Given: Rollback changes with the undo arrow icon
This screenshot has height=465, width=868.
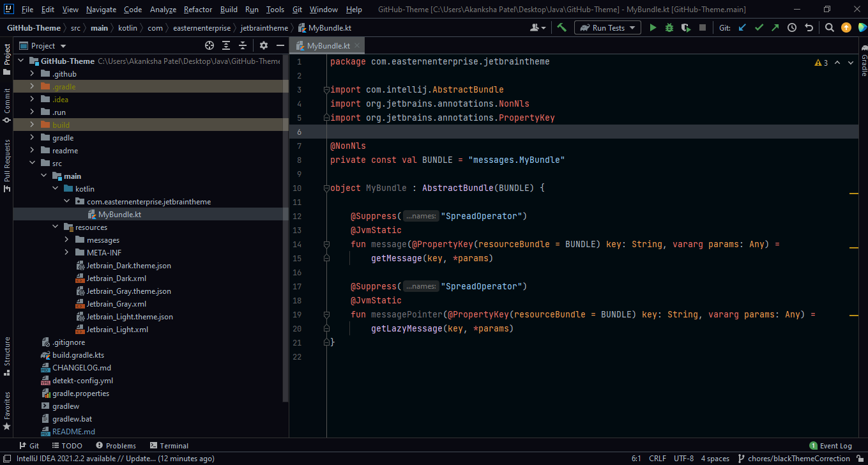Looking at the screenshot, I should 809,27.
